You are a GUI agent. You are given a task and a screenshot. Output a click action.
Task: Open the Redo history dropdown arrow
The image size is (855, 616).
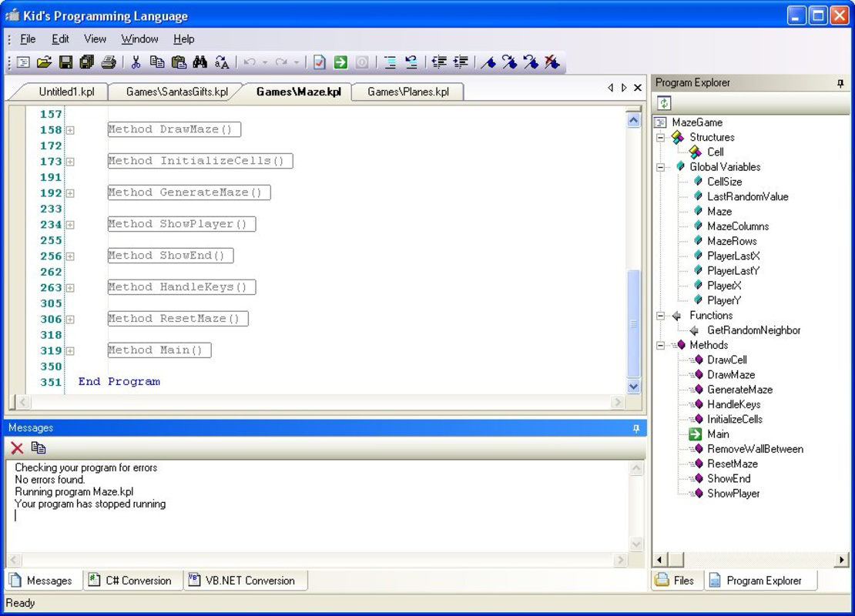click(x=296, y=62)
